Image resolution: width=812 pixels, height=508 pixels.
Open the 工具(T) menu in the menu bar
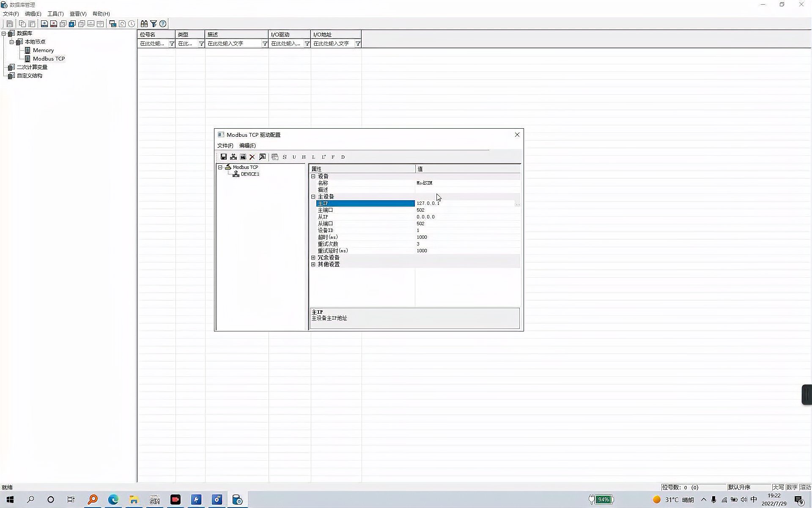(55, 14)
